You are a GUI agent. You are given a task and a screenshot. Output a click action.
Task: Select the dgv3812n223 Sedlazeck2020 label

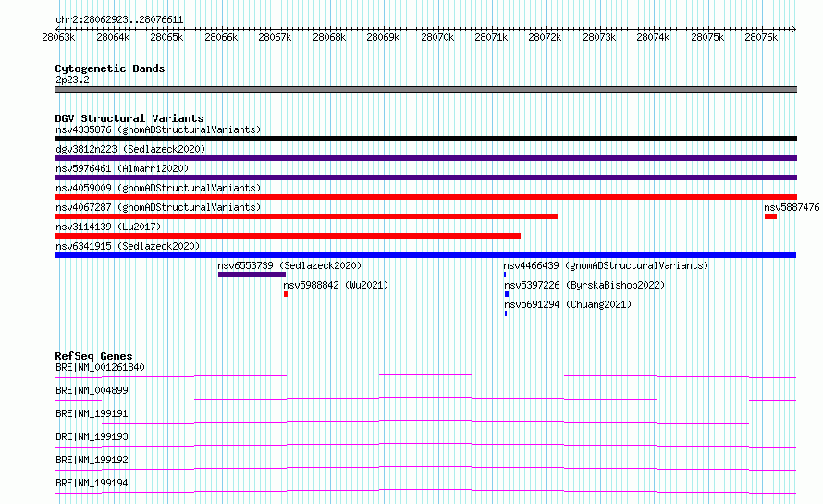click(x=130, y=149)
